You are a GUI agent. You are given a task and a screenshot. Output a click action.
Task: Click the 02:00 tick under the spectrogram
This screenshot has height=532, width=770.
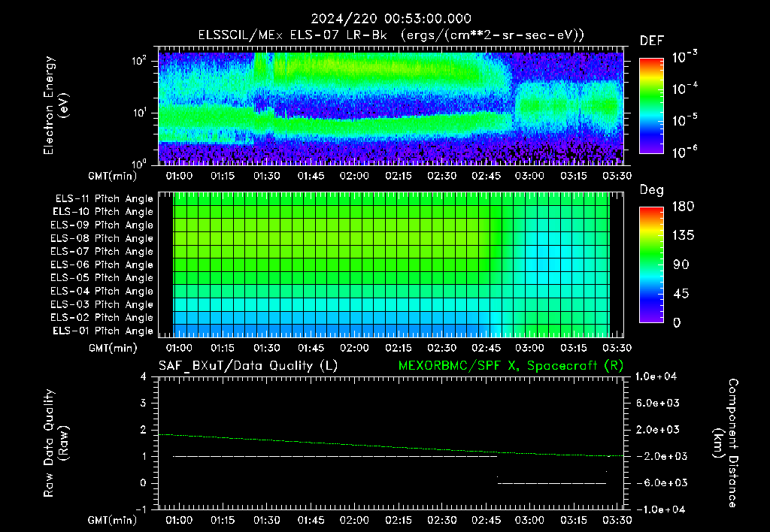355,176
